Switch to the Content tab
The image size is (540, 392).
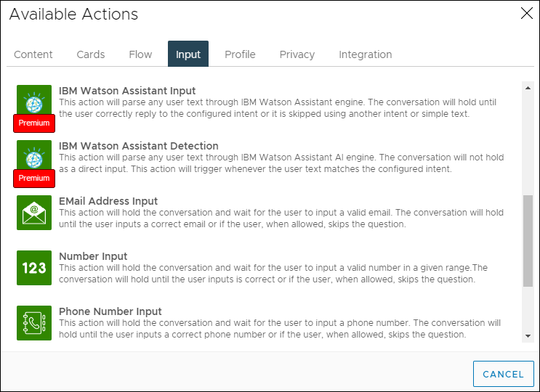(33, 54)
